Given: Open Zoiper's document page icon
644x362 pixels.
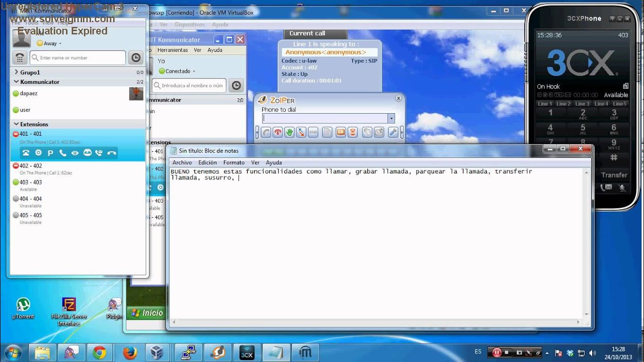Looking at the screenshot, I should pyautogui.click(x=328, y=132).
